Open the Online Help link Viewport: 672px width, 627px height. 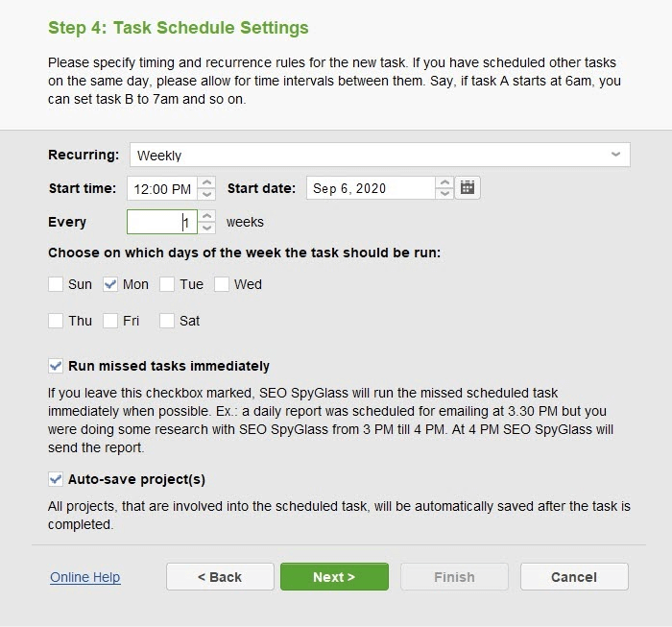click(85, 577)
